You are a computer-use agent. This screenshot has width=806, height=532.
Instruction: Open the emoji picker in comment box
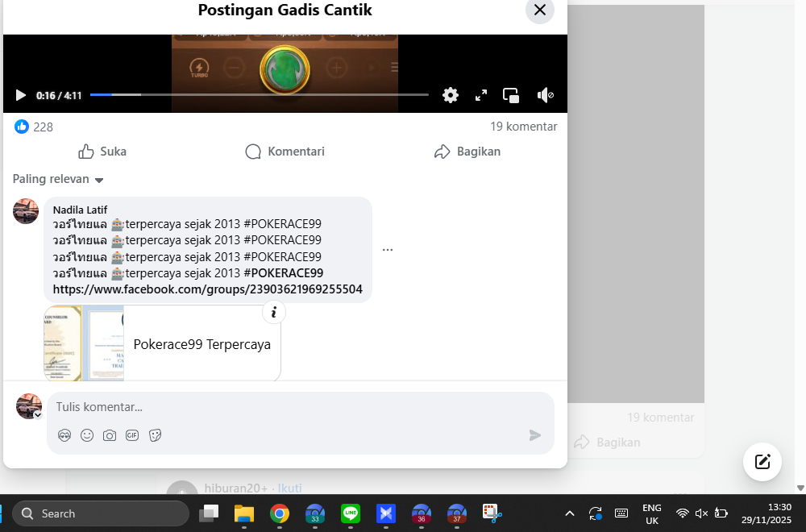click(87, 435)
